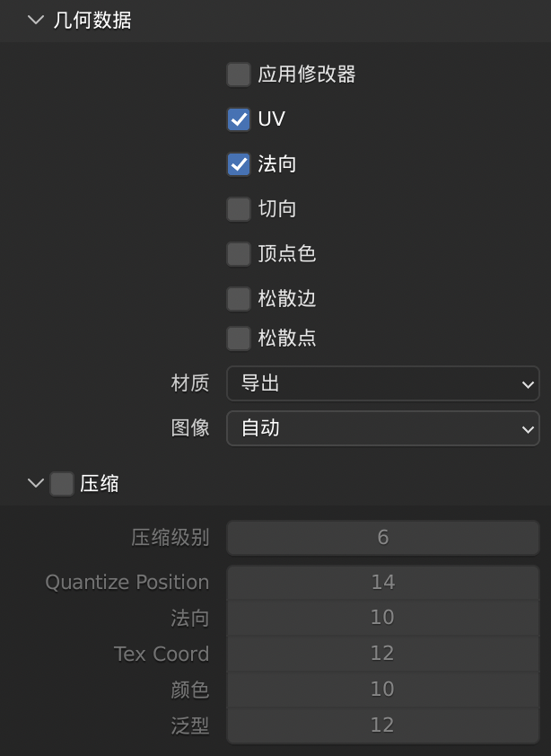Tick the 顶点色 checkbox
Screen dimensions: 551x756
tap(239, 254)
